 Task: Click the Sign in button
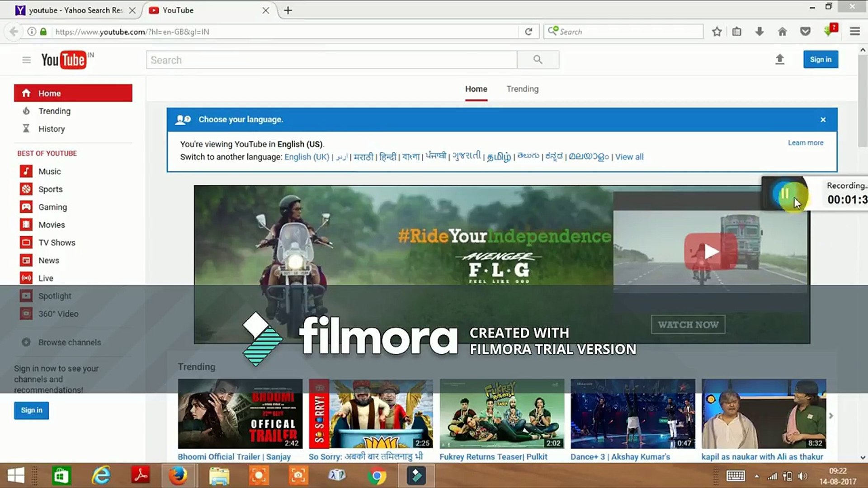821,59
